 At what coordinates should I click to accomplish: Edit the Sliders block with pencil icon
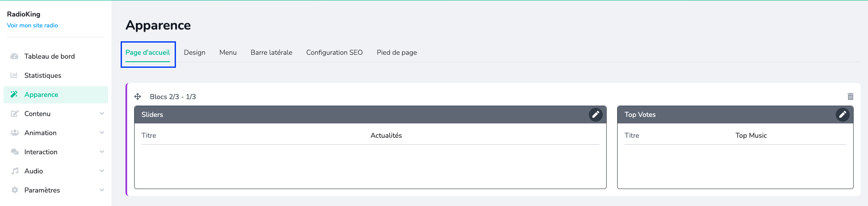tap(595, 115)
